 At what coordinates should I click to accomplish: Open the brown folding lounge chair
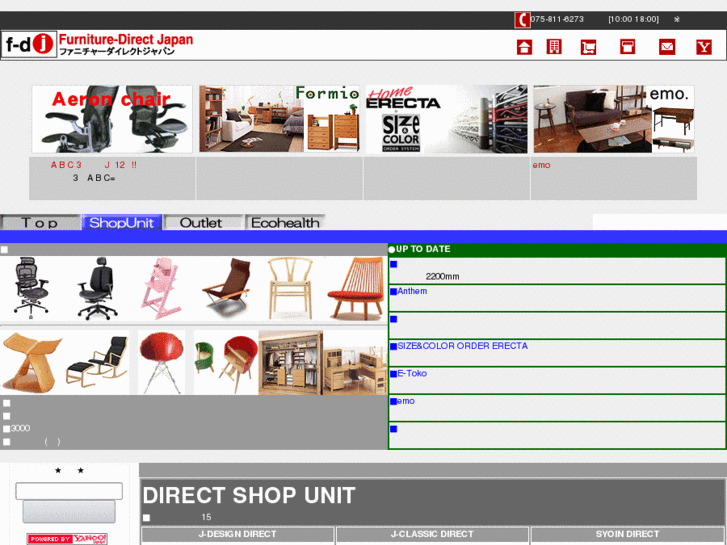(x=227, y=288)
